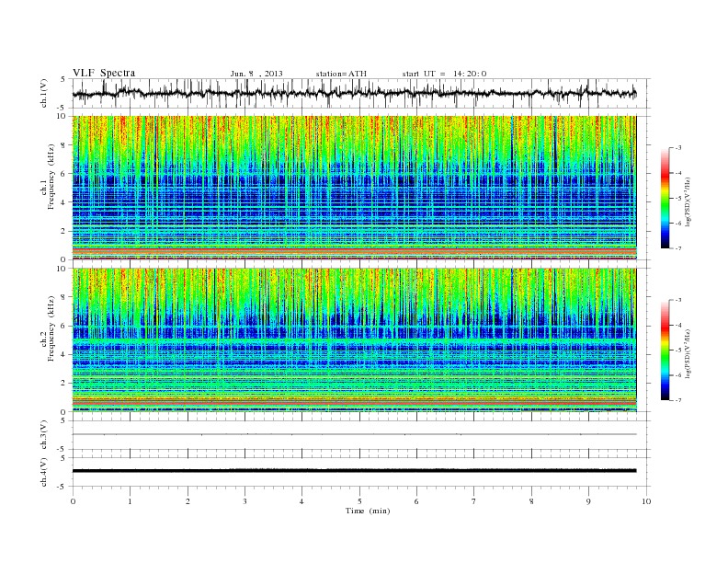
Task: Click the lower PSD color scale bar
Action: (x=665, y=350)
